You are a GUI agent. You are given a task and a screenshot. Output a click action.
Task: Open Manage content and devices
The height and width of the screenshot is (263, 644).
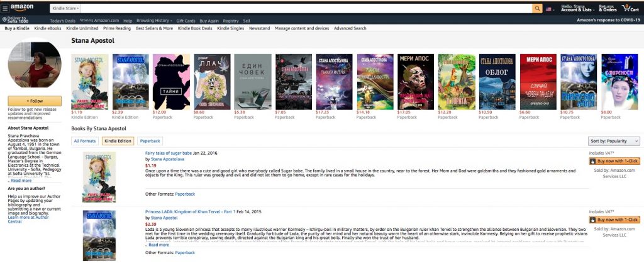point(302,28)
